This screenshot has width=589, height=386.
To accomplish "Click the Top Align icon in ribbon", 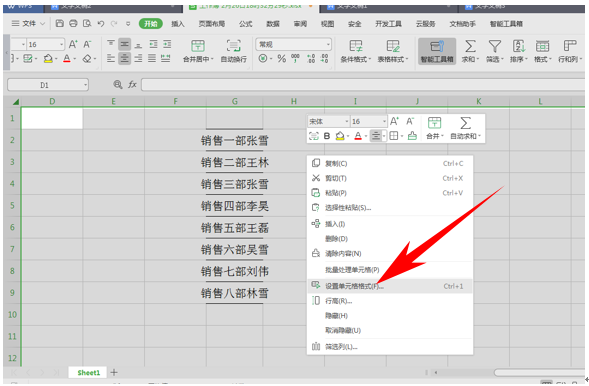I will pos(111,44).
